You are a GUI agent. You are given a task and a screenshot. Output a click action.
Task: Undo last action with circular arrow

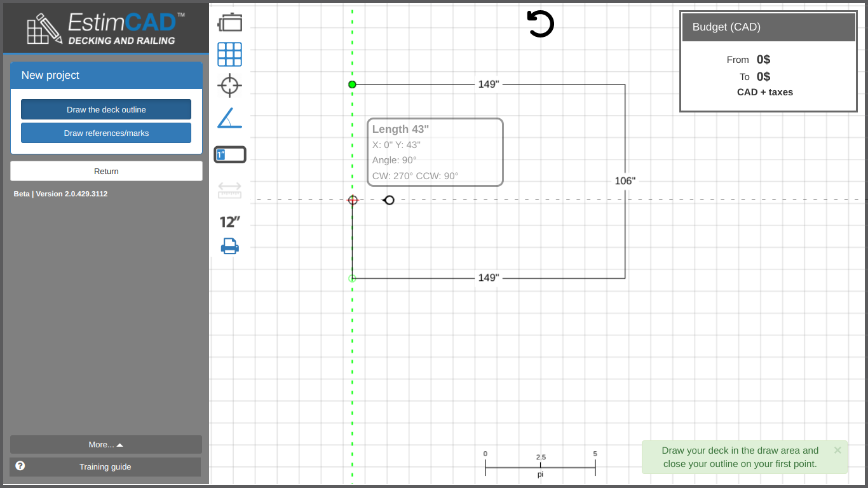click(541, 24)
